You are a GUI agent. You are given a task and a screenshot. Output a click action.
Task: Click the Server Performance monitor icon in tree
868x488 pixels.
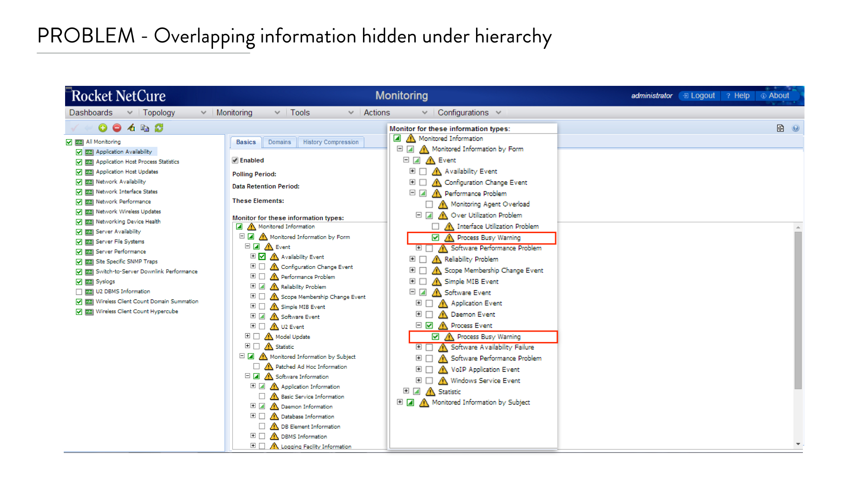tap(90, 252)
